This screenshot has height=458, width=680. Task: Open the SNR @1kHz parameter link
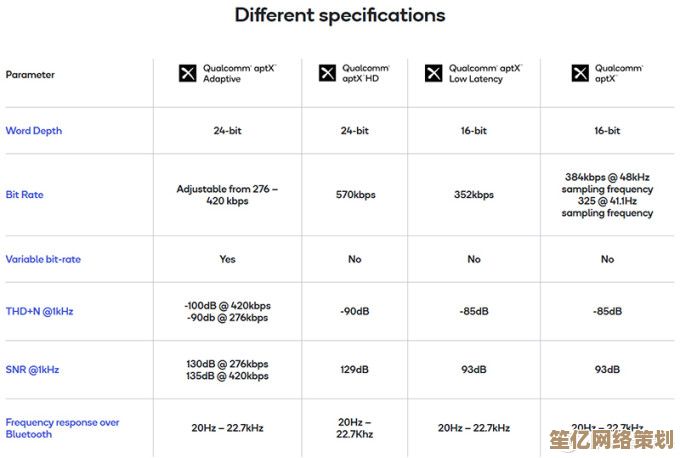pos(32,370)
